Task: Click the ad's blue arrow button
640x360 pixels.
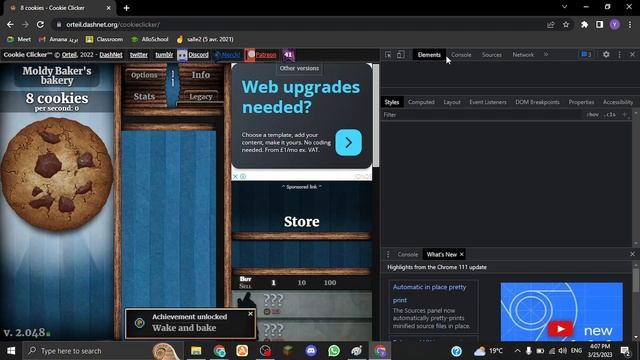Action: [x=348, y=142]
